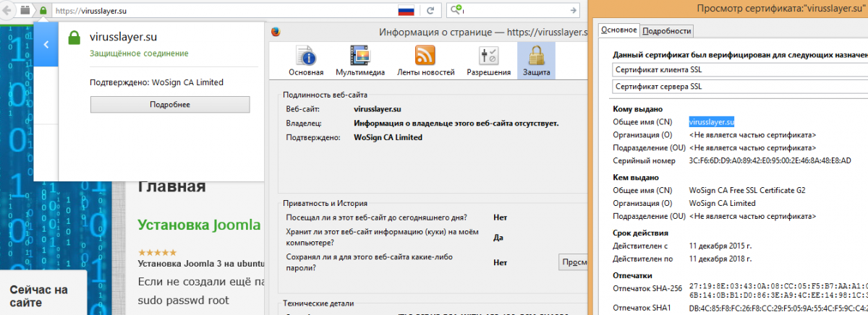
Task: Click the browser back arrow button
Action: 6,10
